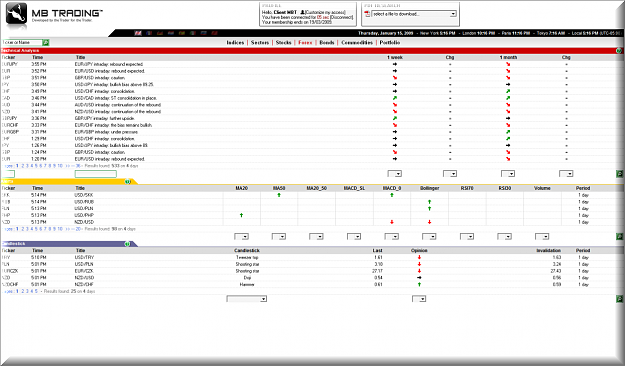Click the green MA50 up arrow for USD/SKK
This screenshot has height=366, width=625.
pyautogui.click(x=279, y=195)
